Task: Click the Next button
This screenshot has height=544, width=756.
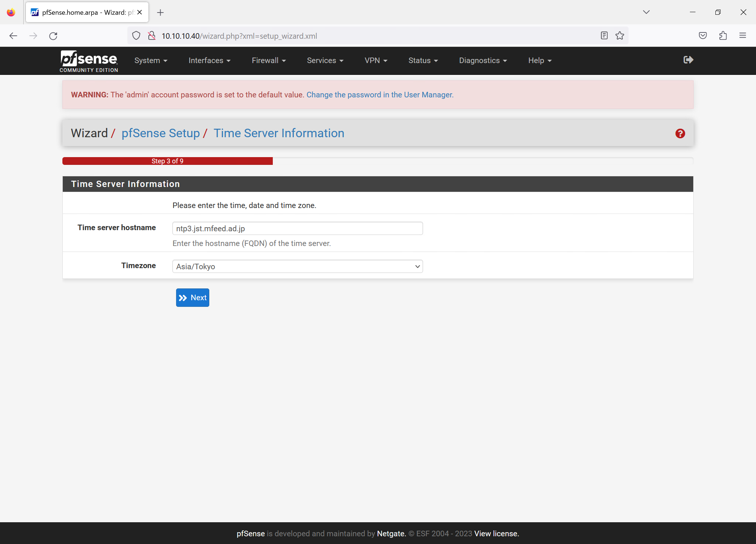Action: (192, 298)
